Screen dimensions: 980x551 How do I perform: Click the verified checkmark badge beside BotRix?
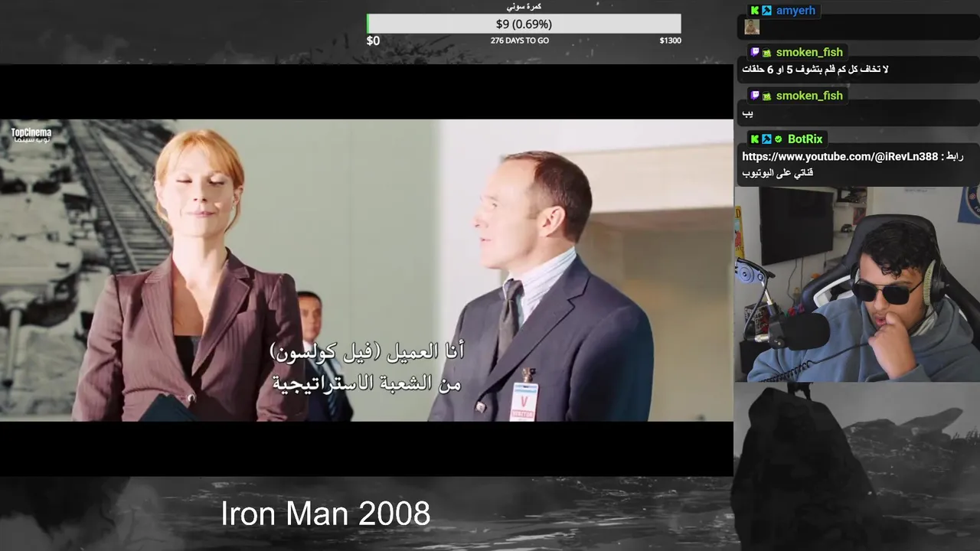click(778, 139)
